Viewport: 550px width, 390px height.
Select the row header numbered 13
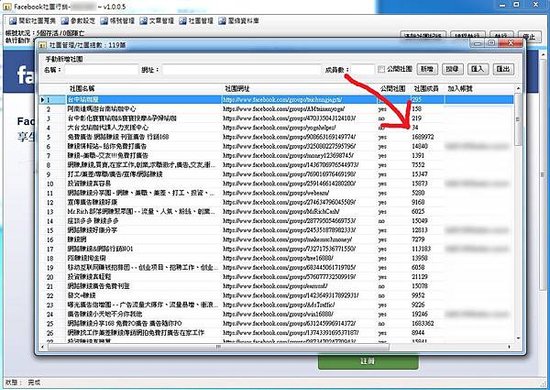tap(53, 212)
